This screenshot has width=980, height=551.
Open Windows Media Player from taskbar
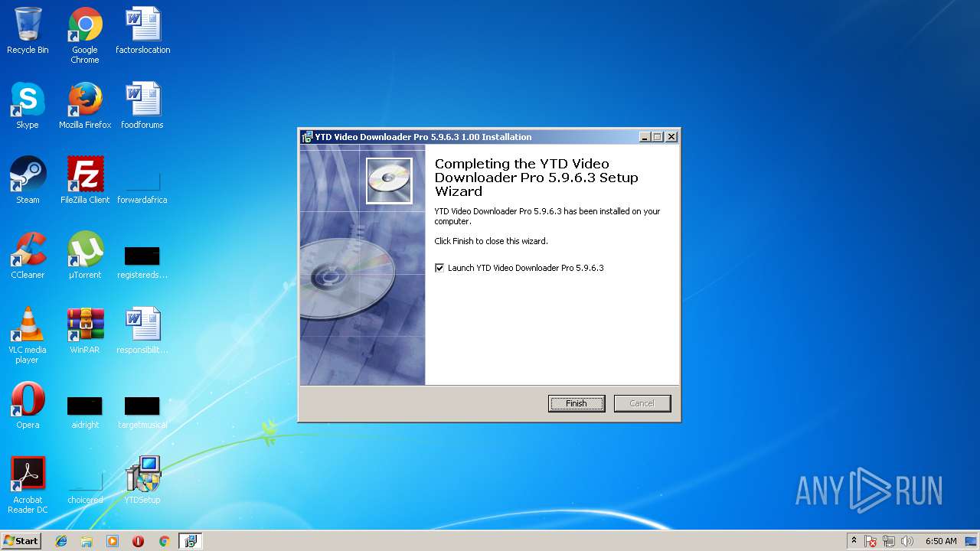[x=113, y=541]
